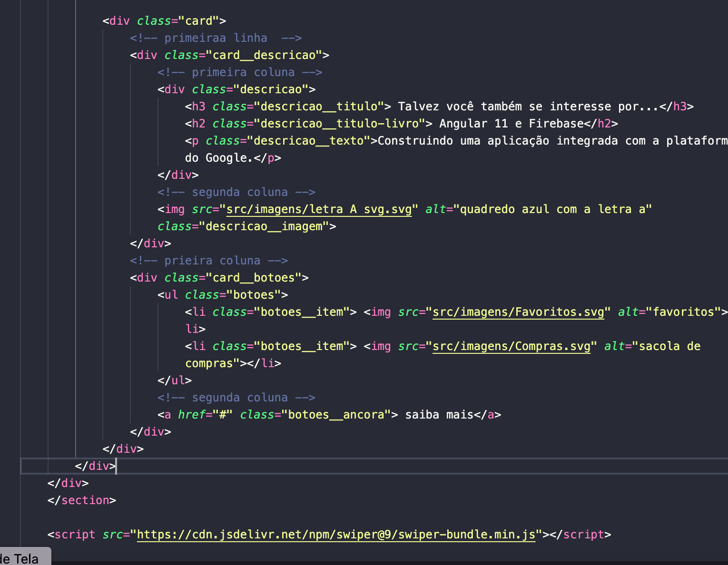Click the ul class "botoes" value
This screenshot has width=728, height=565.
tap(254, 295)
